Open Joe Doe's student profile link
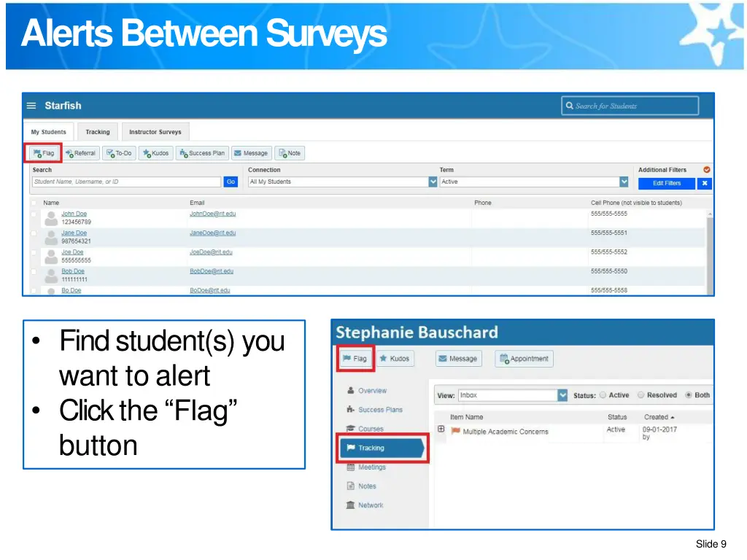The width and height of the screenshot is (747, 560). 72,252
